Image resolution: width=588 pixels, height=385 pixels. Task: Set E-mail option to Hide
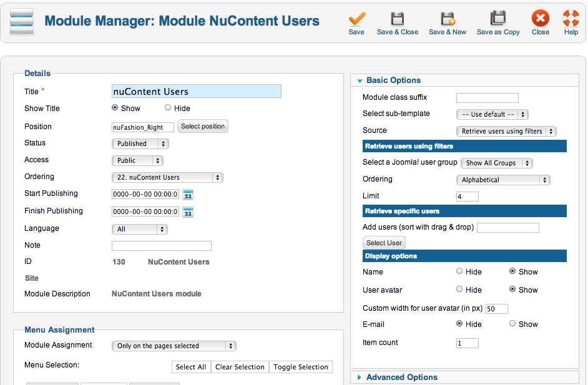(459, 323)
